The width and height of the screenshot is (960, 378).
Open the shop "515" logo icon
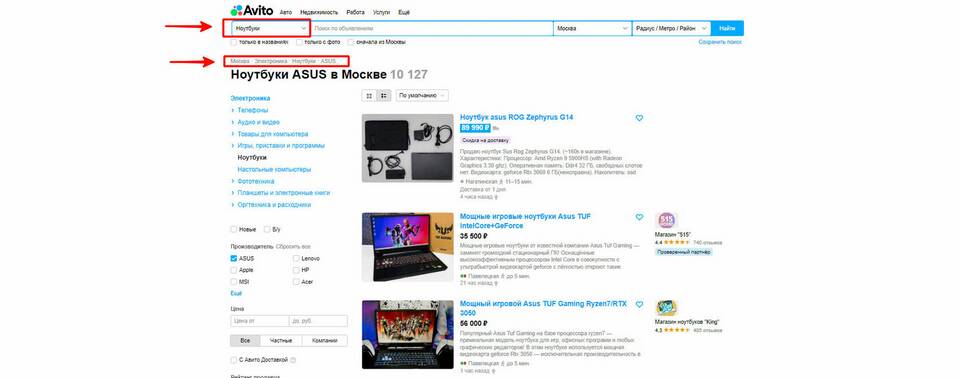[x=666, y=221]
